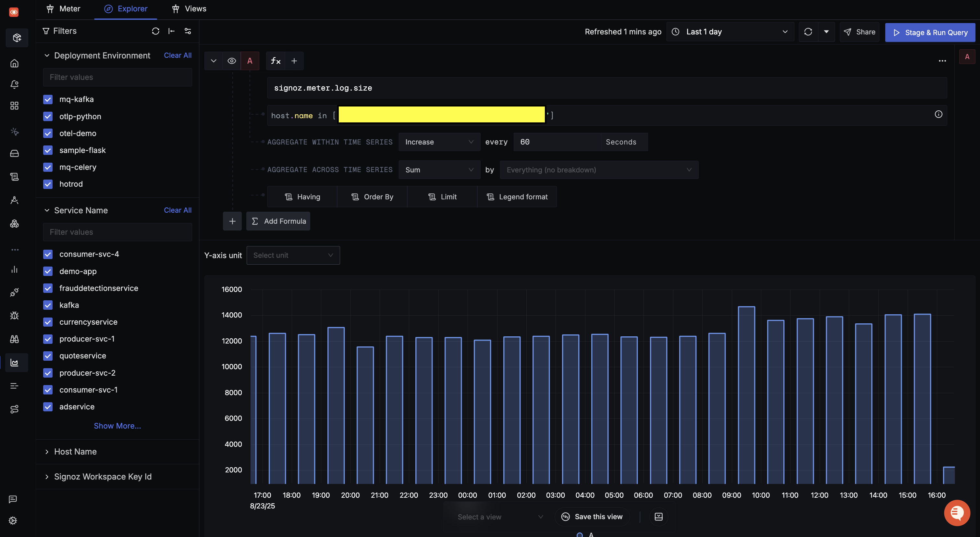
Task: Select the Order By option
Action: click(x=372, y=197)
